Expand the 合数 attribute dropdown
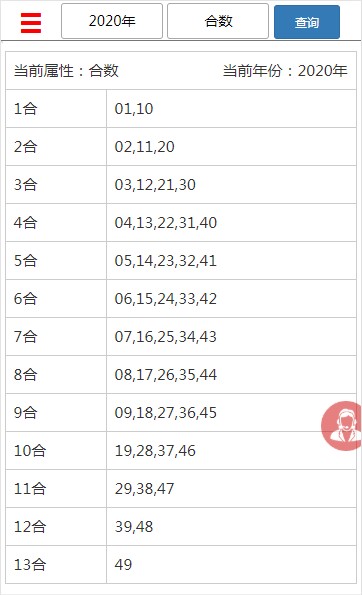The height and width of the screenshot is (595, 362). pyautogui.click(x=218, y=21)
